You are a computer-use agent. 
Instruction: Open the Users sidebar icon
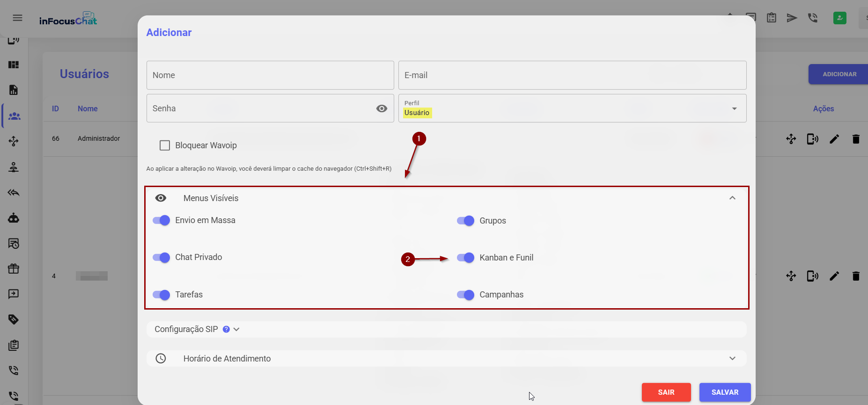click(14, 116)
